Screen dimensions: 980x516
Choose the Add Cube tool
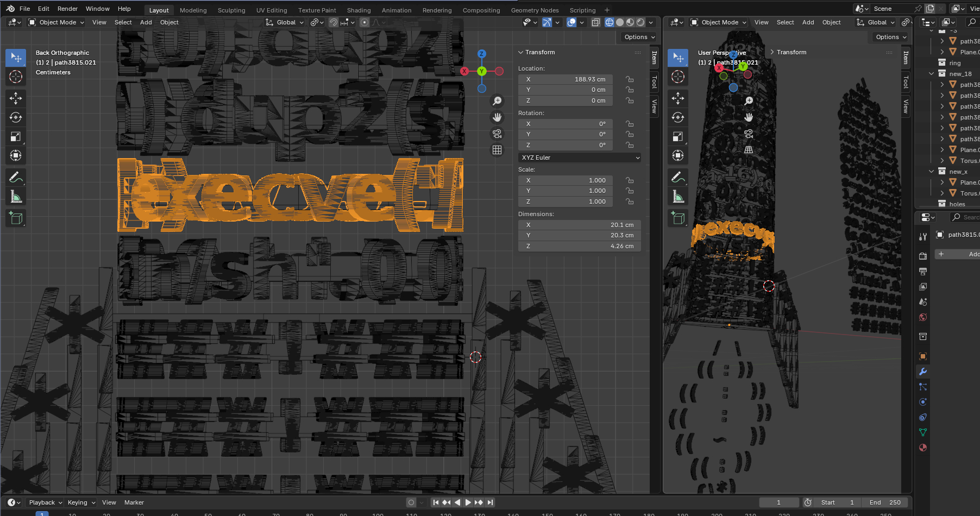point(16,218)
